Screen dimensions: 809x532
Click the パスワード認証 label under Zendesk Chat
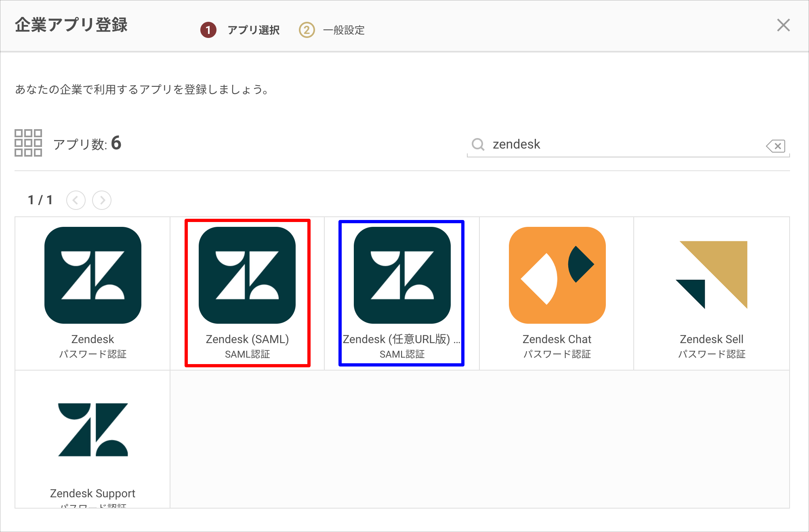click(x=557, y=354)
